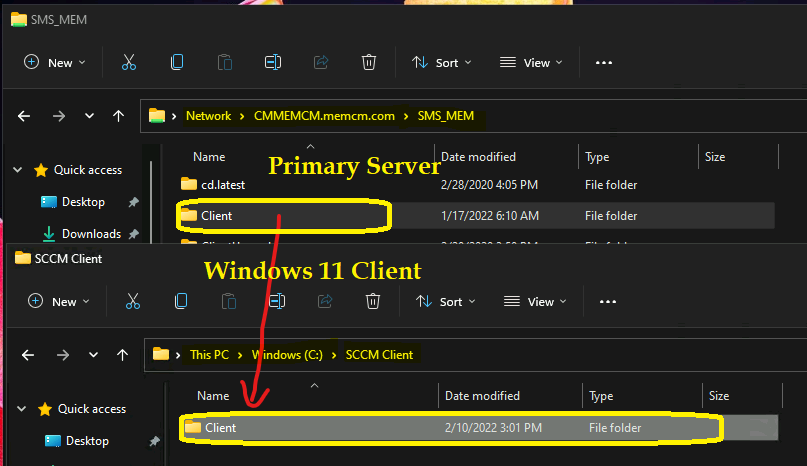This screenshot has height=466, width=807.
Task: Open recent locations dropdown in SCCM Client window
Action: point(93,355)
